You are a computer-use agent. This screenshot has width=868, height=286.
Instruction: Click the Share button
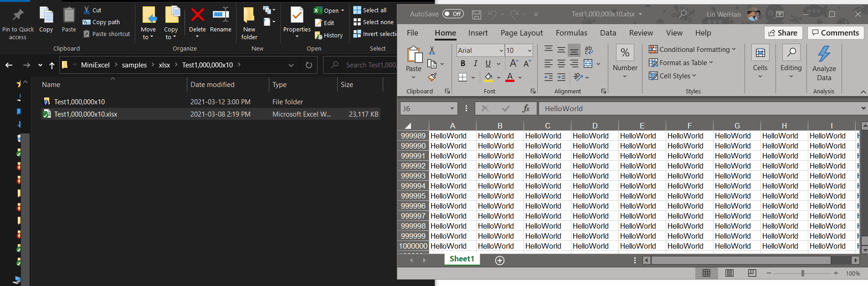click(783, 33)
